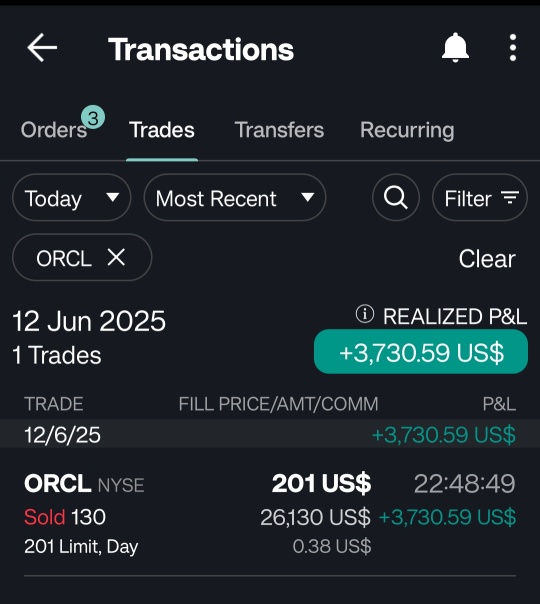Open the three-dot overflow menu
Viewport: 540px width, 604px height.
(x=513, y=48)
